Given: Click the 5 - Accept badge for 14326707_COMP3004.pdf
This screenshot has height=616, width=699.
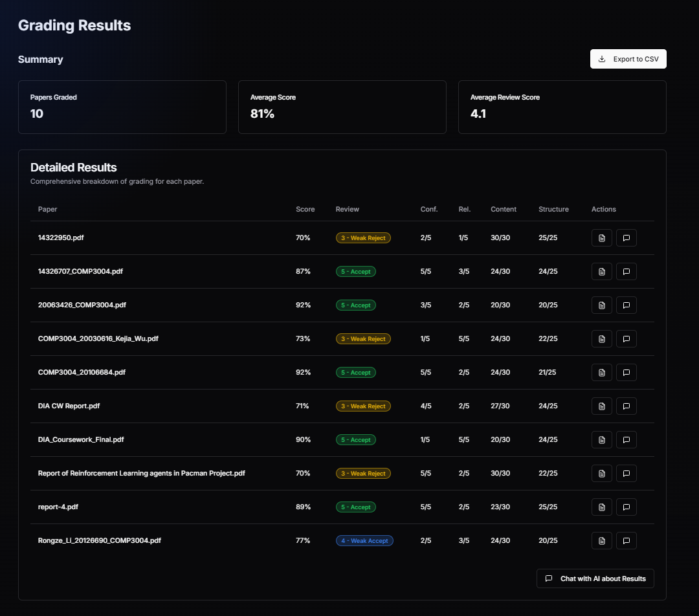Looking at the screenshot, I should point(355,271).
